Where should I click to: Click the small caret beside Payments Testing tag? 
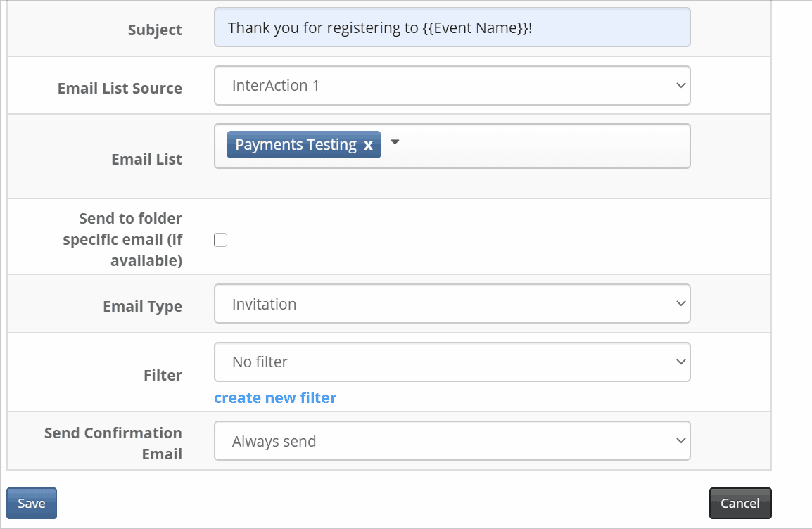[x=395, y=142]
